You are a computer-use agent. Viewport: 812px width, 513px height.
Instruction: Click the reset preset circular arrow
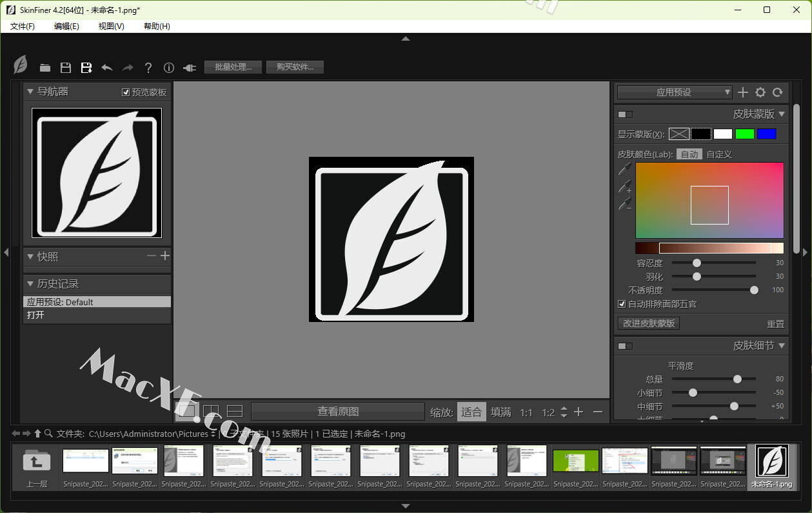coord(778,92)
